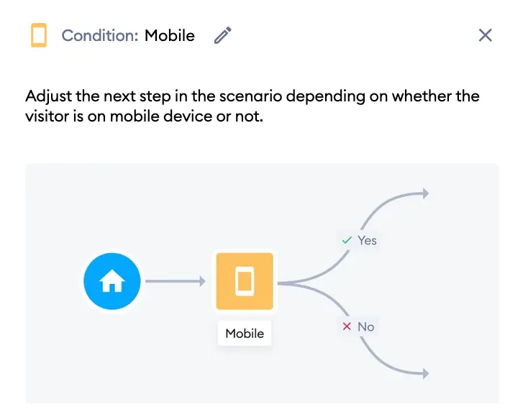
Task: Click the Condition: label in the header
Action: click(100, 35)
